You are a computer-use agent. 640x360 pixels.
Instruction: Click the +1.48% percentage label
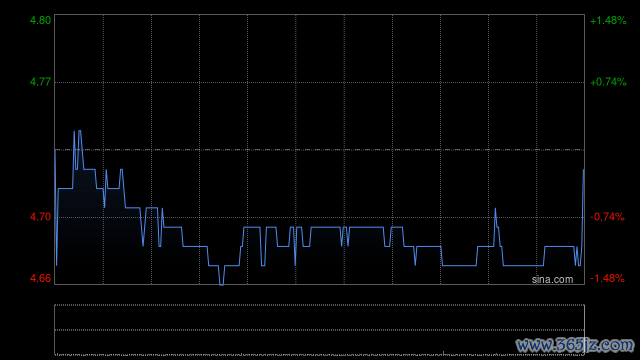click(x=608, y=20)
